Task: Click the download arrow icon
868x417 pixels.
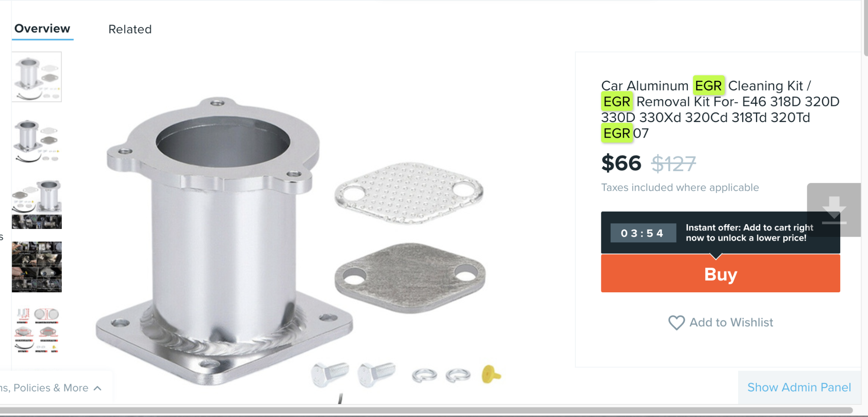Action: 834,210
